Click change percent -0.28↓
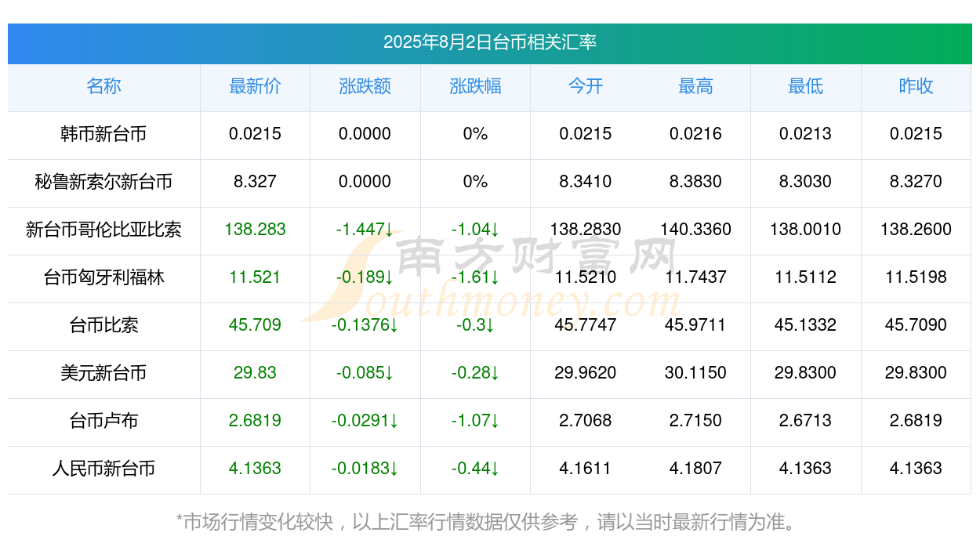980x547 pixels. (x=475, y=373)
